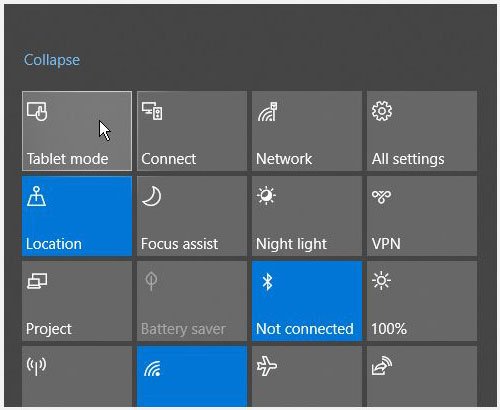The width and height of the screenshot is (500, 410).
Task: Click the Location label text
Action: (x=54, y=244)
